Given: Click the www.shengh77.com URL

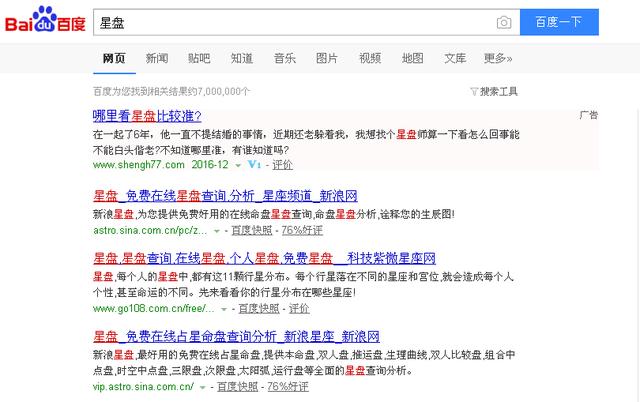Looking at the screenshot, I should tap(138, 165).
